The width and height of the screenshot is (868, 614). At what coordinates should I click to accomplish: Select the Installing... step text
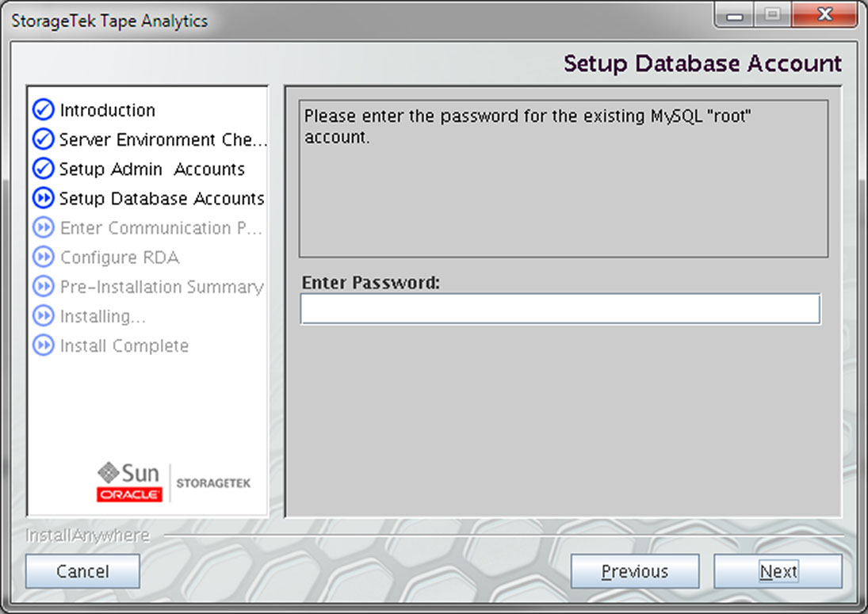pos(103,316)
